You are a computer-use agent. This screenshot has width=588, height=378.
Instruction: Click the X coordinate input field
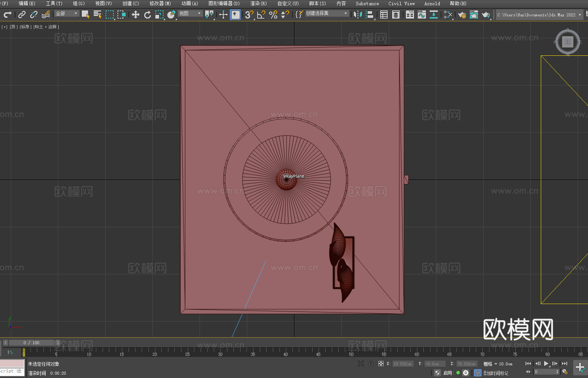[x=403, y=364]
